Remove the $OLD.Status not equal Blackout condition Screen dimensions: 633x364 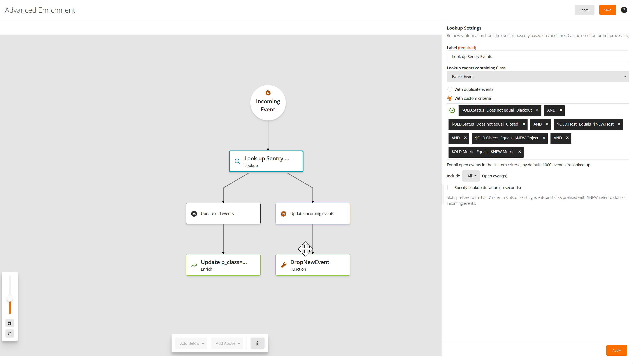(x=537, y=110)
